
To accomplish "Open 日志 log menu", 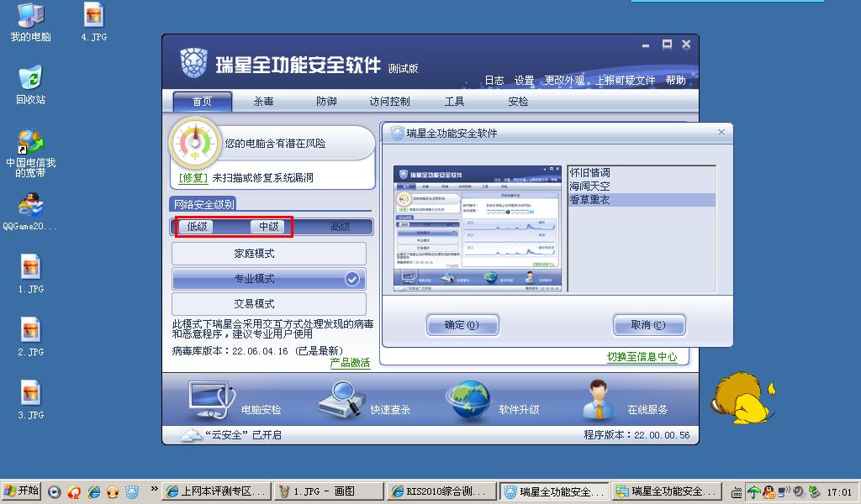I will click(494, 80).
